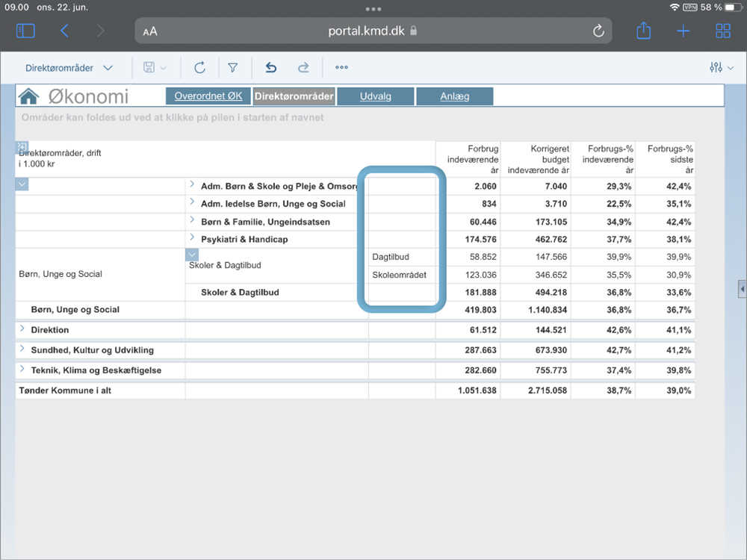
Task: Expand the Psykiatri & Handicap row
Action: (192, 238)
